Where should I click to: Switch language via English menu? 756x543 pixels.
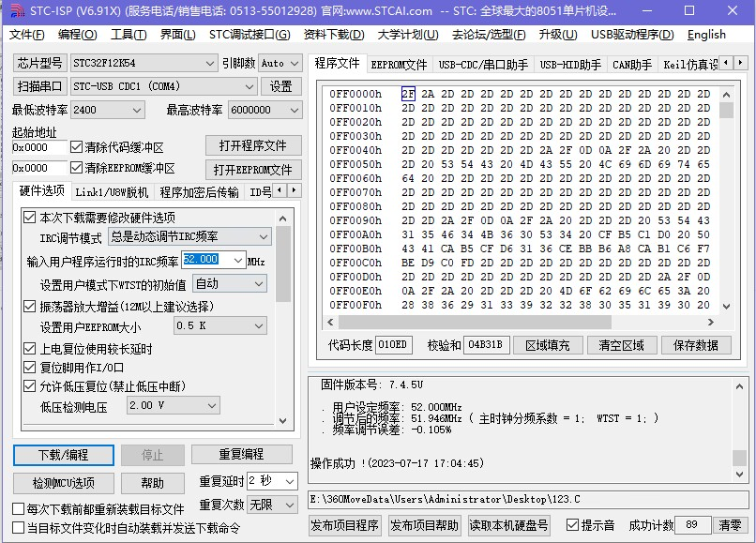(x=706, y=35)
